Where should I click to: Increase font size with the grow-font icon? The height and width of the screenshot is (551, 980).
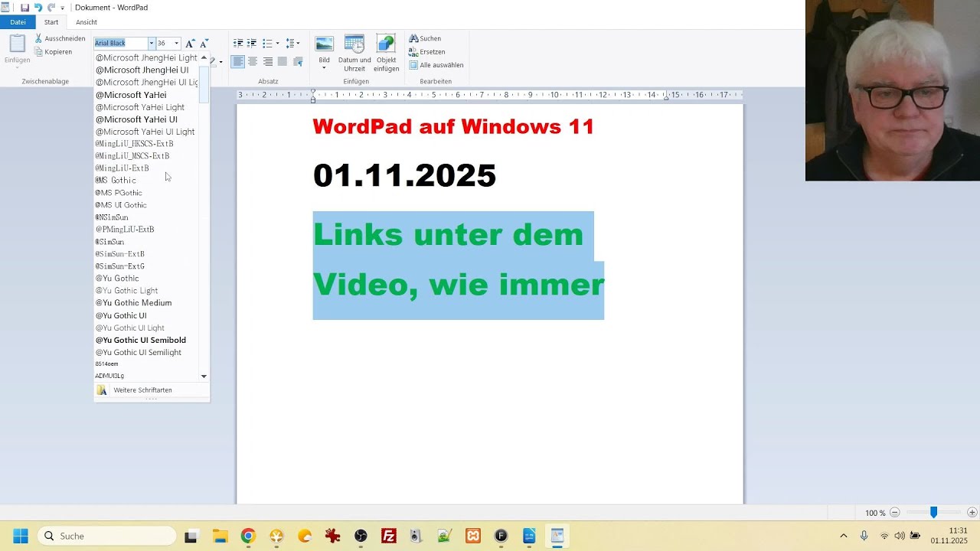[x=190, y=43]
